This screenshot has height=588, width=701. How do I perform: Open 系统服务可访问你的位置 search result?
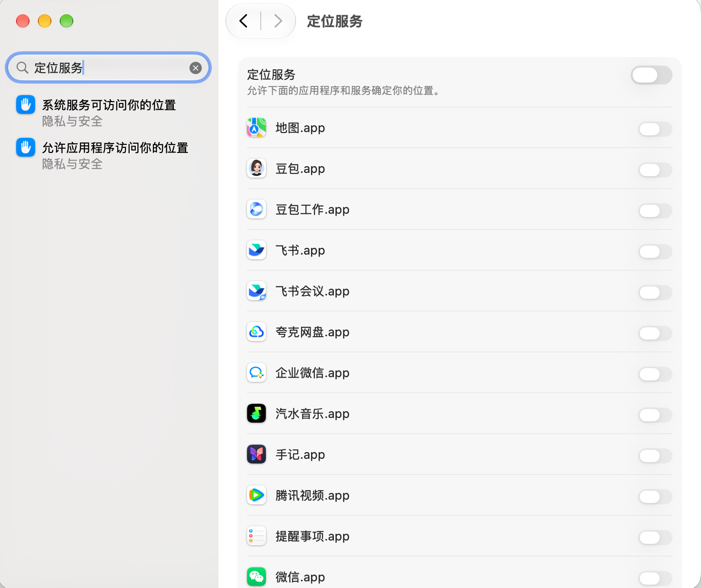click(108, 113)
